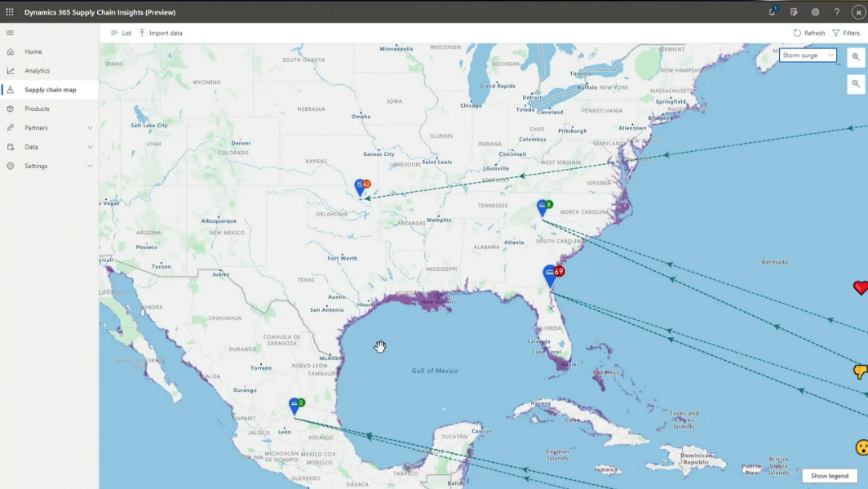This screenshot has height=489, width=868.
Task: Select the map pin labeled 69
Action: click(551, 275)
